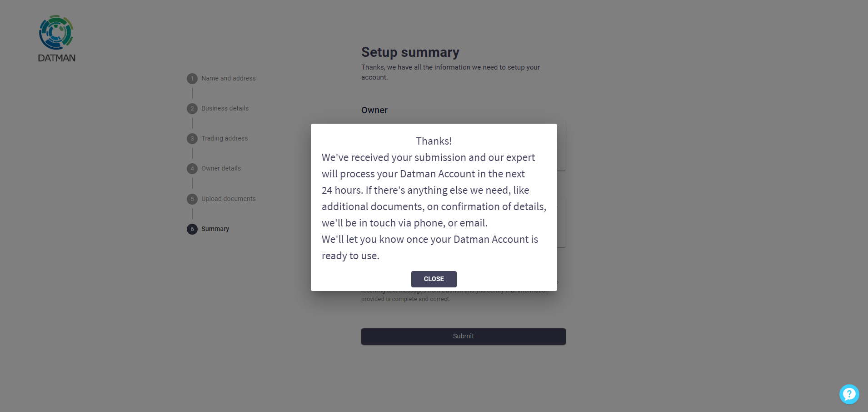This screenshot has height=412, width=868.
Task: Click the Setup summary heading
Action: tap(410, 52)
